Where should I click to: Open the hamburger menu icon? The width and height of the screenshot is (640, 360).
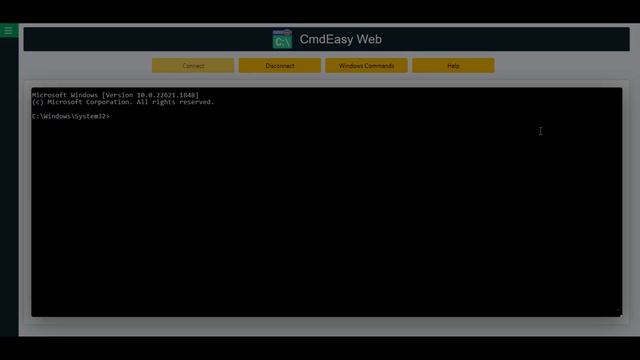(x=8, y=31)
